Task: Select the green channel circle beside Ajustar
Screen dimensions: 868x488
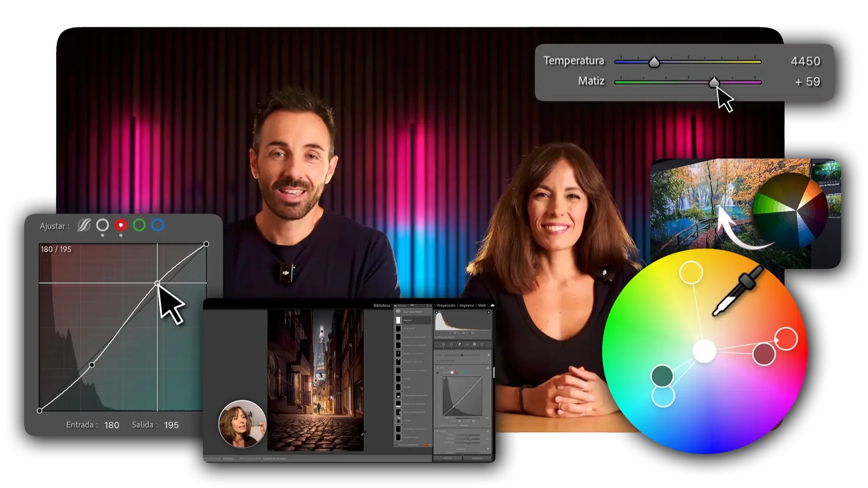Action: (x=139, y=225)
